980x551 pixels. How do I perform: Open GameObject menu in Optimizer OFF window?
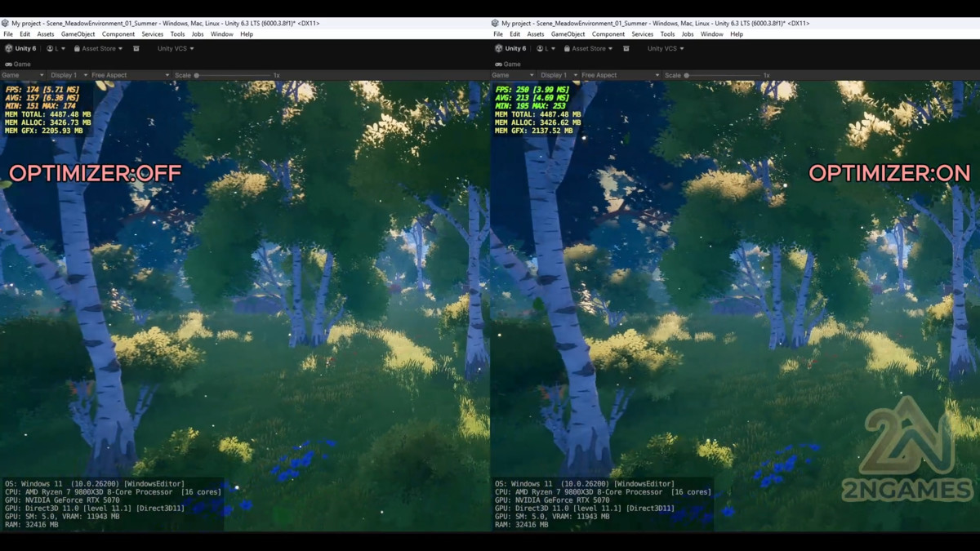click(78, 34)
